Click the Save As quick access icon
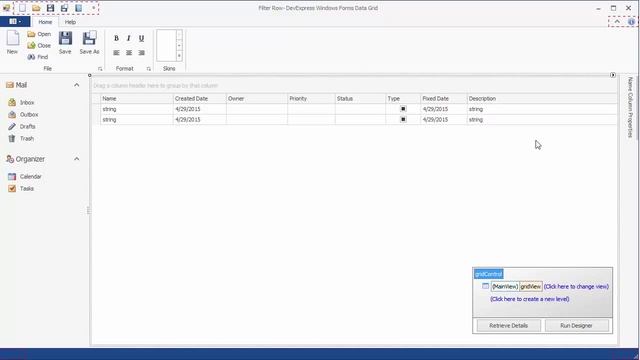The width and height of the screenshot is (640, 360). [64, 8]
